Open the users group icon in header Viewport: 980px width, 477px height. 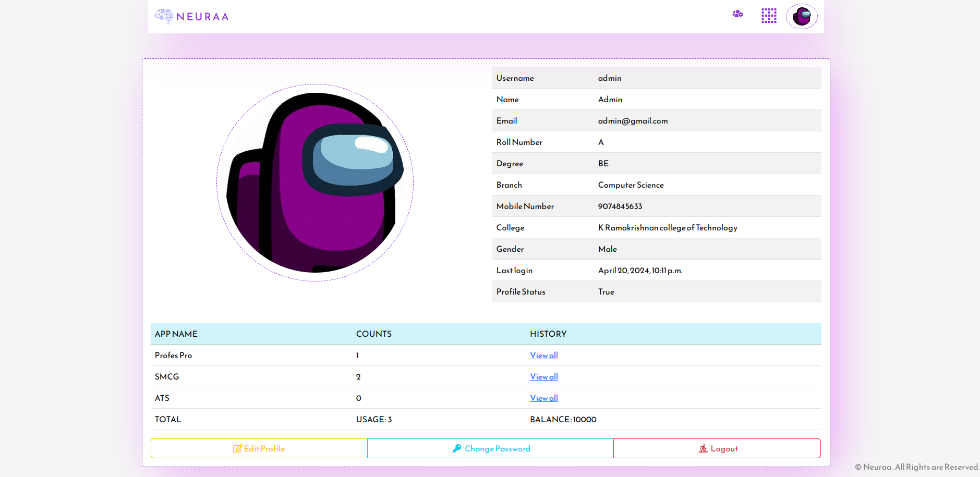[737, 14]
